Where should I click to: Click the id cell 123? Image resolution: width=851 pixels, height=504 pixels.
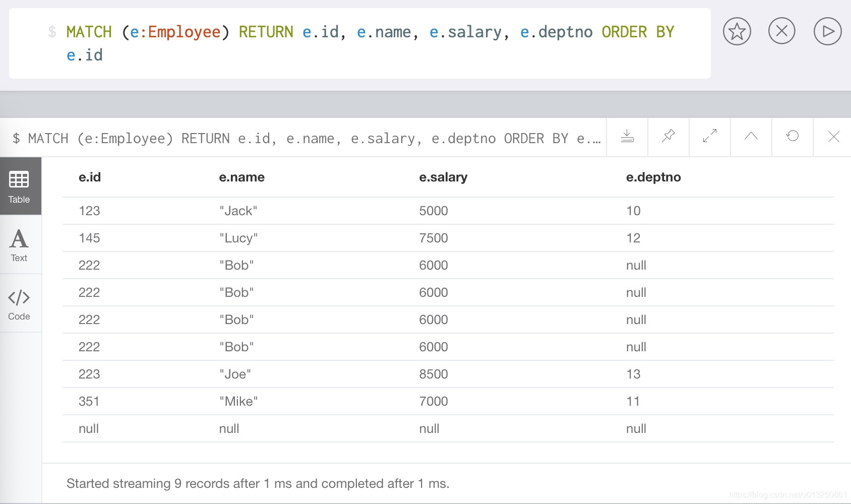pos(89,211)
